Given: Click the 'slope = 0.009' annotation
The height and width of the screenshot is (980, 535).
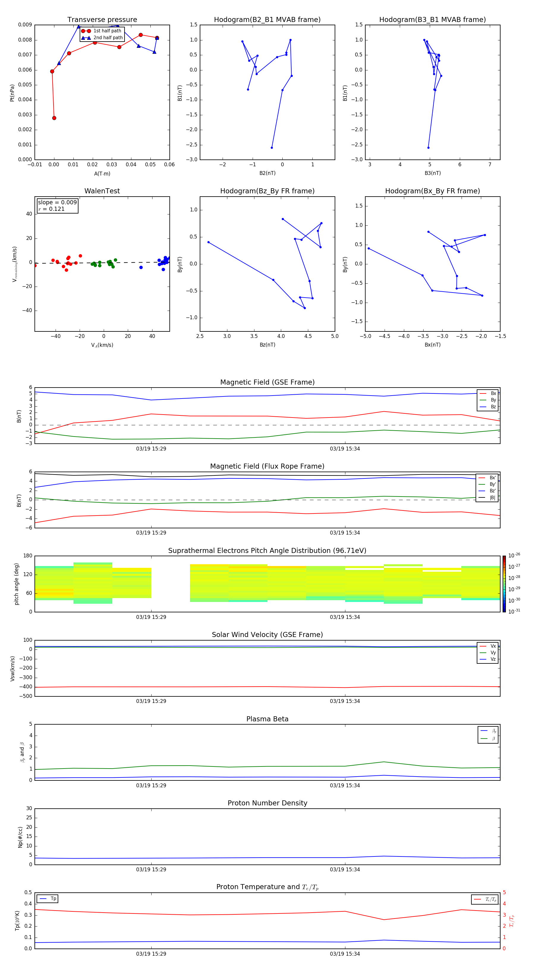Looking at the screenshot, I should tap(57, 203).
